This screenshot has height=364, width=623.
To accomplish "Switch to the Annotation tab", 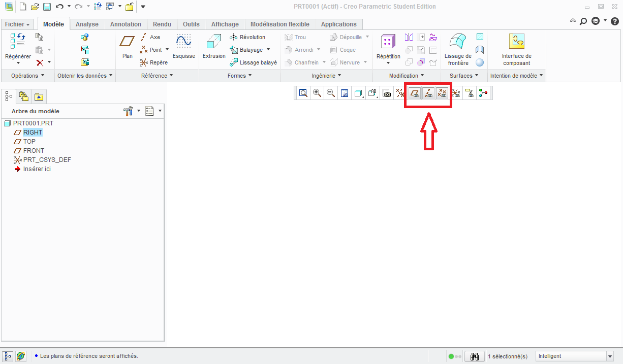I will tap(126, 24).
